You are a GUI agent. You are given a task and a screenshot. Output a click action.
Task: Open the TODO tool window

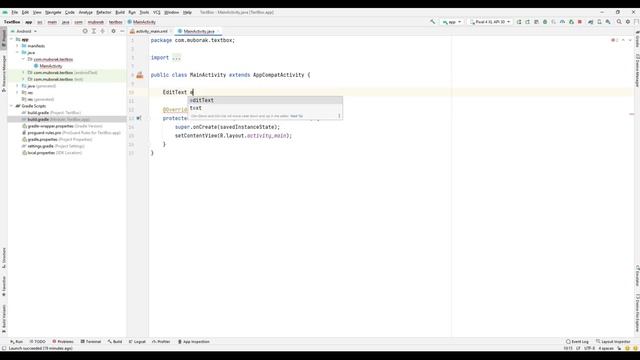[38, 342]
